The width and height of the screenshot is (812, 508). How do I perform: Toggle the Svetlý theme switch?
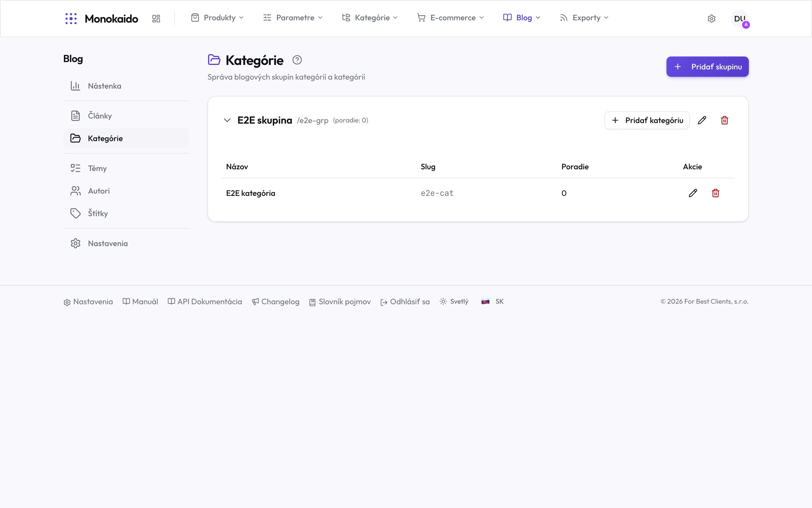pyautogui.click(x=454, y=302)
